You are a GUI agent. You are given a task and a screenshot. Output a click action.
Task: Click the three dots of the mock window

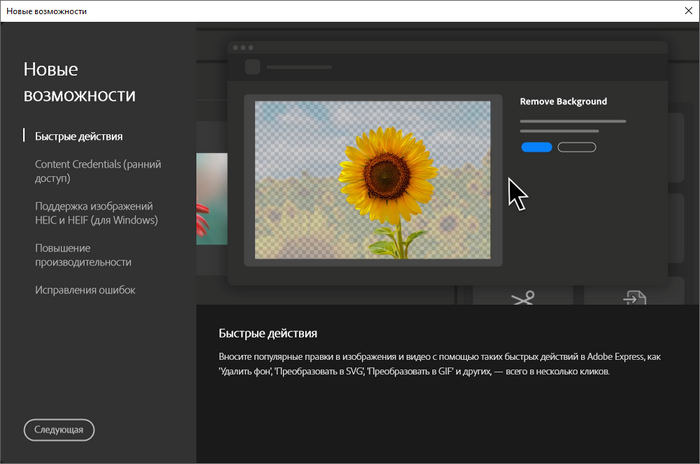click(x=242, y=48)
